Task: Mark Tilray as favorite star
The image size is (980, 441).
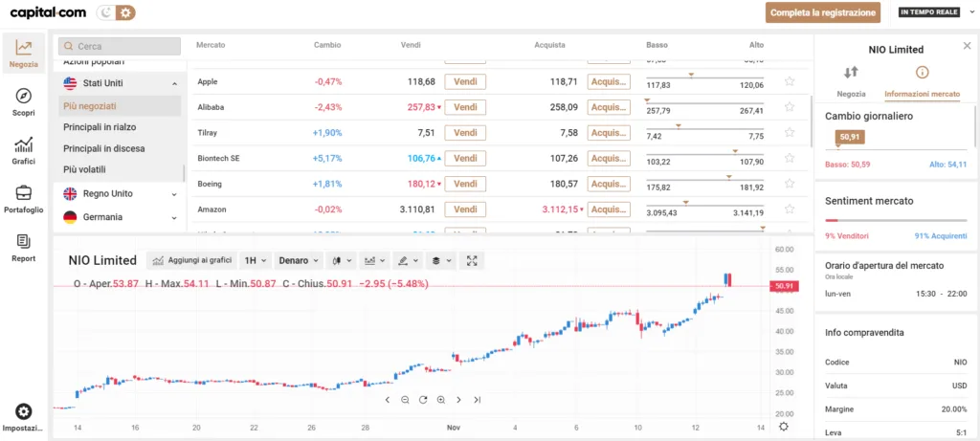Action: tap(790, 132)
